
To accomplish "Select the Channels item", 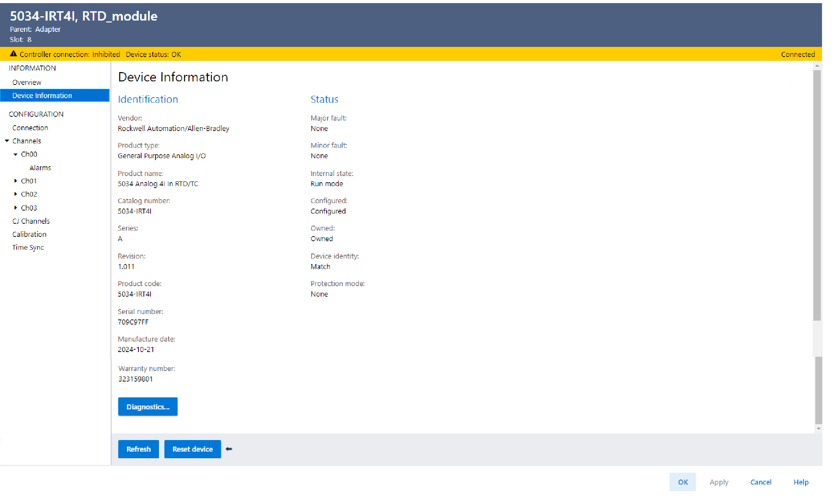I will pos(27,141).
